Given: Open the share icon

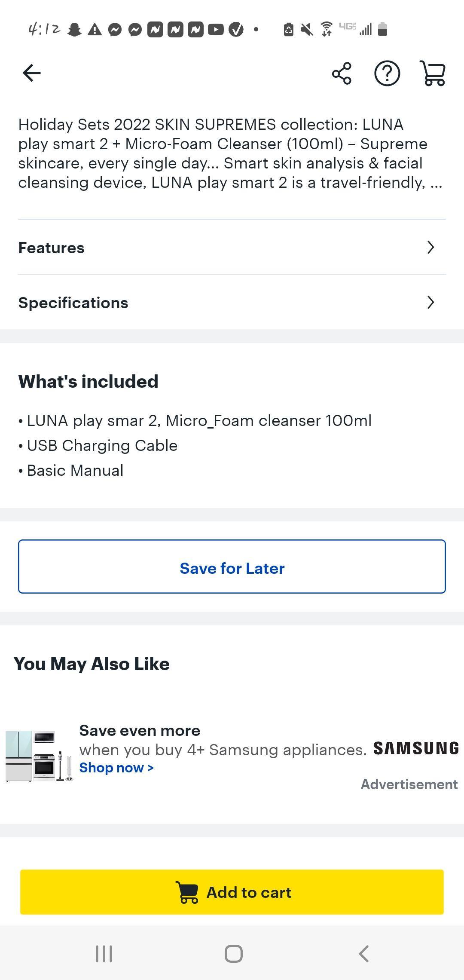Looking at the screenshot, I should click(342, 73).
